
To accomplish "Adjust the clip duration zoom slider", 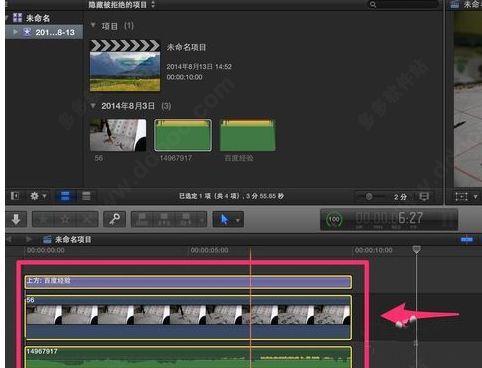I will (x=369, y=196).
